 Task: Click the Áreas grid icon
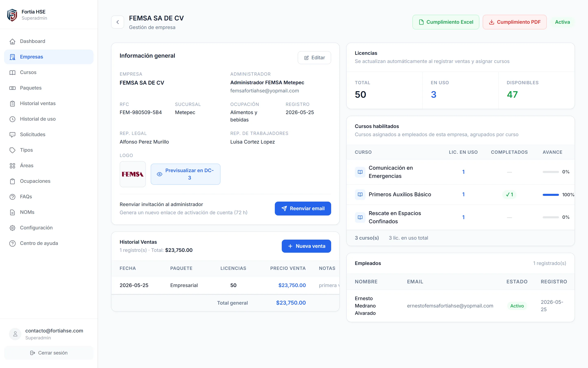(x=12, y=166)
